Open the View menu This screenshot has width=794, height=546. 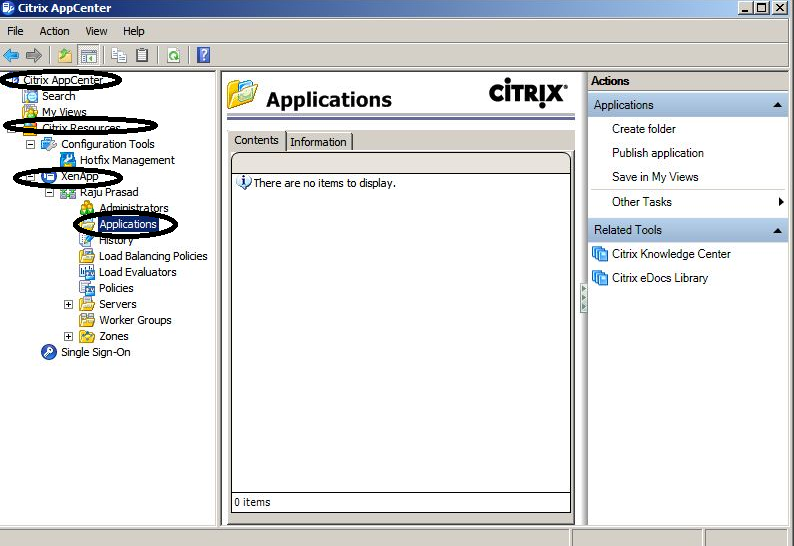tap(96, 31)
